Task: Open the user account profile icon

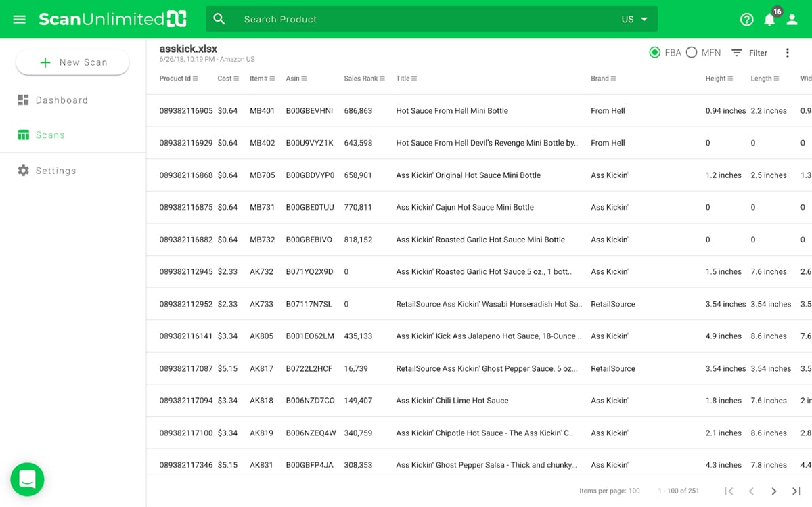Action: (x=792, y=20)
